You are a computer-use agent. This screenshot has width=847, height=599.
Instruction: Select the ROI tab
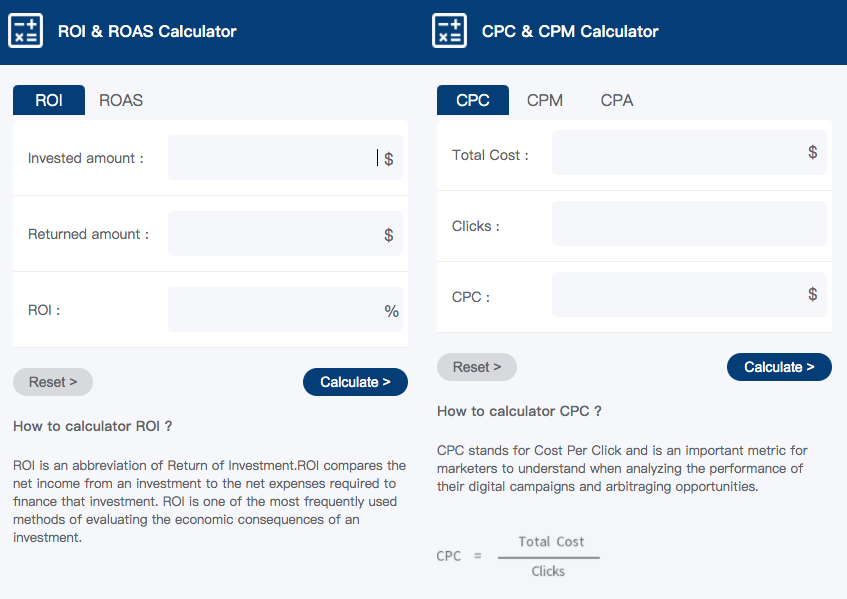(x=49, y=100)
